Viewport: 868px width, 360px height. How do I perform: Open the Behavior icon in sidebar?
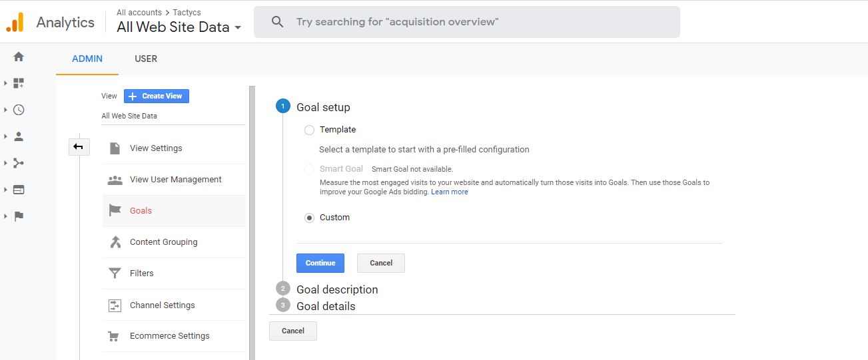click(19, 190)
